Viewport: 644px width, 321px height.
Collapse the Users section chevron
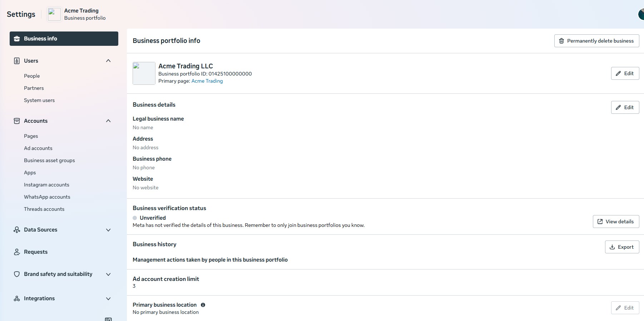[108, 61]
